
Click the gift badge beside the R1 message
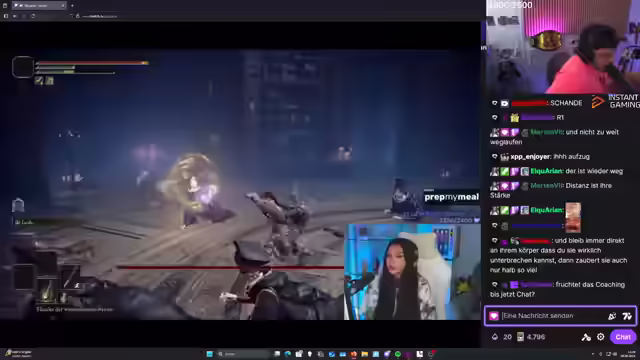pyautogui.click(x=514, y=118)
